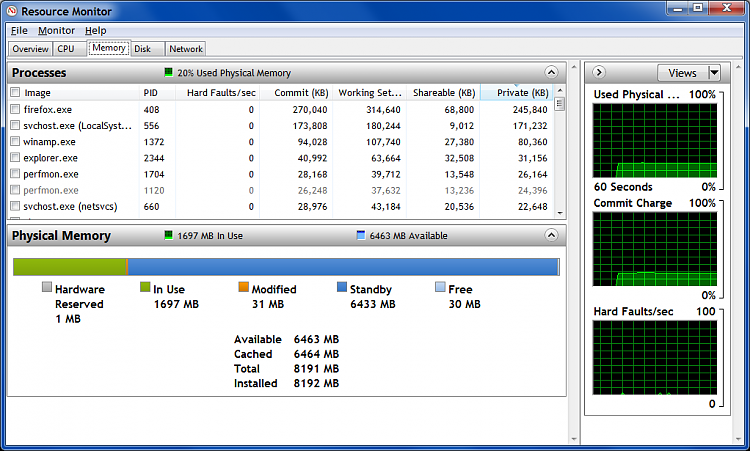
Task: Click the processes list scrollbar up arrow
Action: tap(560, 90)
